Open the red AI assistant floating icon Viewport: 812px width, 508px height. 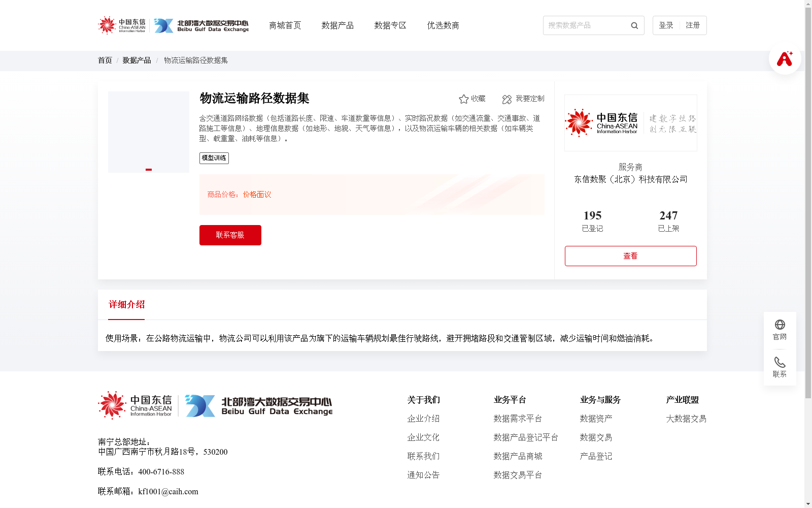(785, 58)
